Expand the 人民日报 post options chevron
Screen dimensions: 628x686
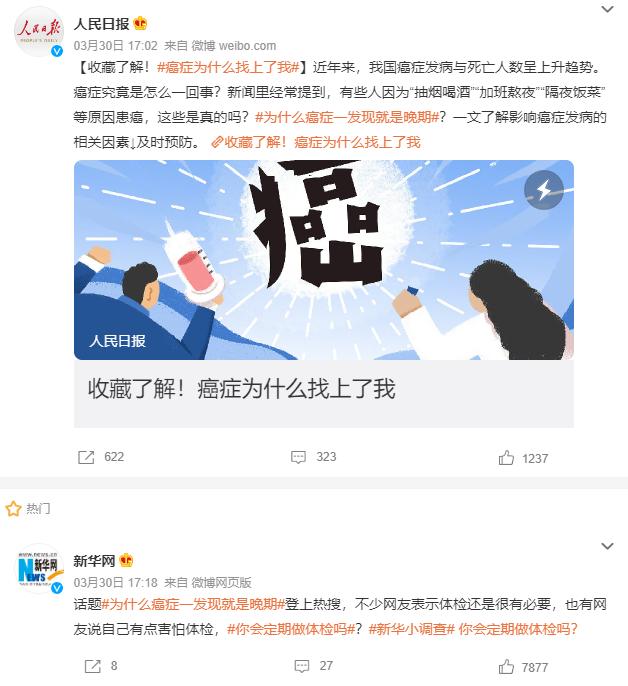pyautogui.click(x=607, y=9)
